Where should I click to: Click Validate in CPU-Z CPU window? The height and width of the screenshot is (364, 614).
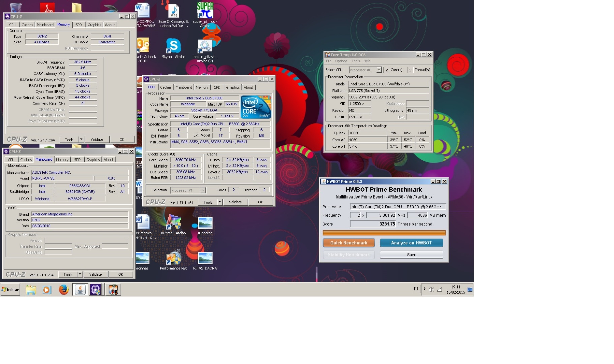point(235,202)
